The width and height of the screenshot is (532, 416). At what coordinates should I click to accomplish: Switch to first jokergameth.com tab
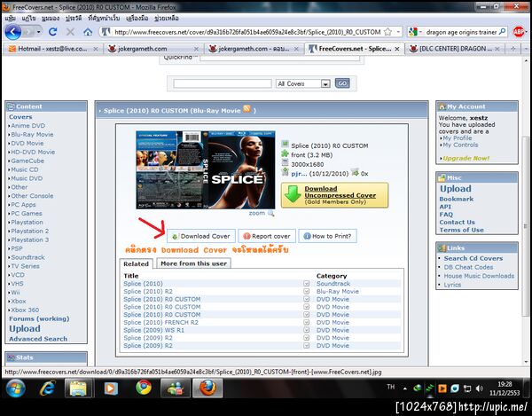153,49
